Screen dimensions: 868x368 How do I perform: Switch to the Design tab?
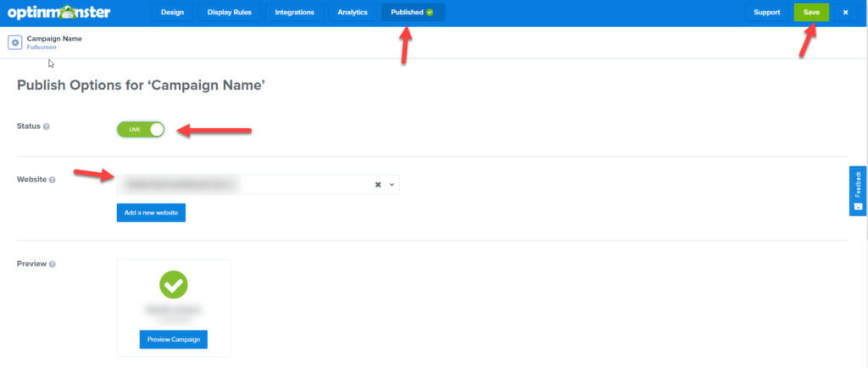pos(172,12)
